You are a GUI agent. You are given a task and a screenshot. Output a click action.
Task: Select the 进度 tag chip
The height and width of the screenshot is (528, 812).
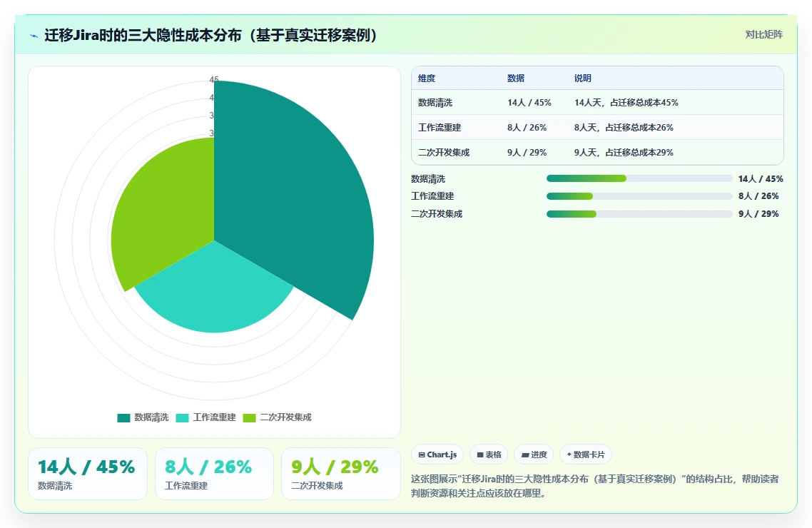[x=534, y=455]
